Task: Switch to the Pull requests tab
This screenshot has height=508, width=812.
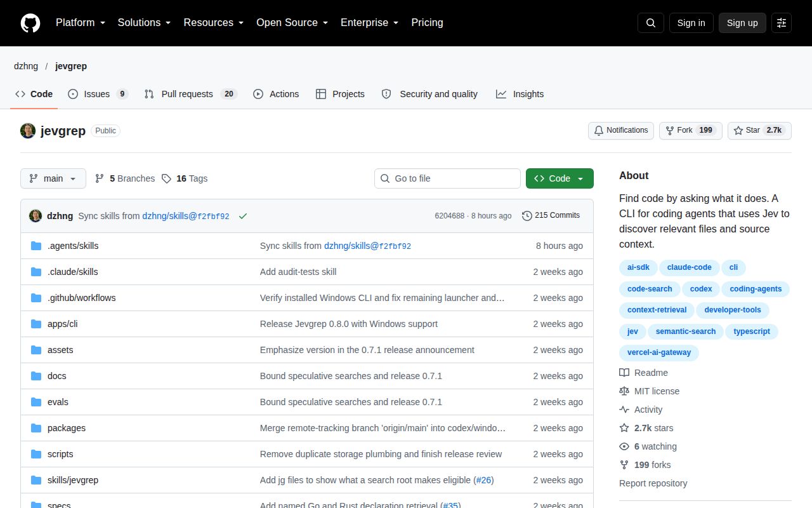Action: coord(190,94)
